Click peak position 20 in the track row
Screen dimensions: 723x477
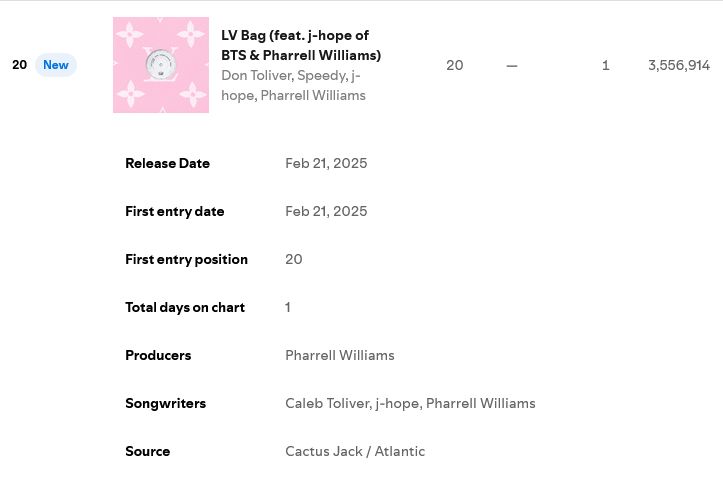pos(454,65)
